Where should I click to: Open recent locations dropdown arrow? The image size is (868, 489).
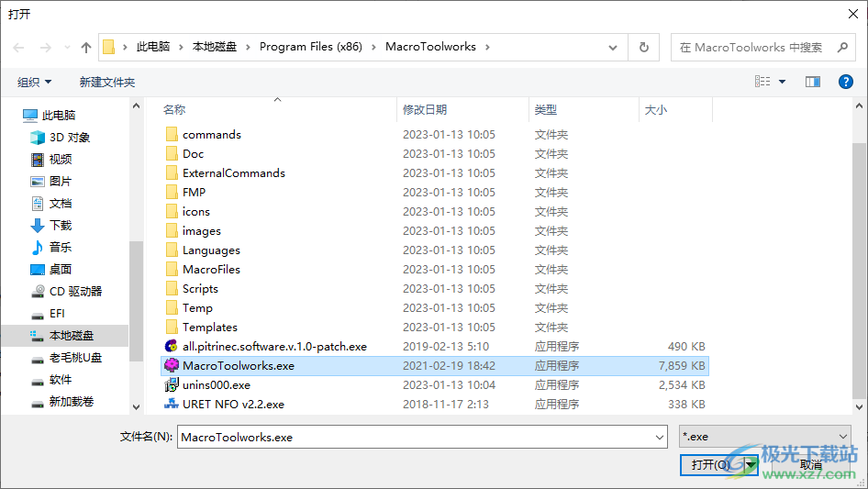coord(67,48)
